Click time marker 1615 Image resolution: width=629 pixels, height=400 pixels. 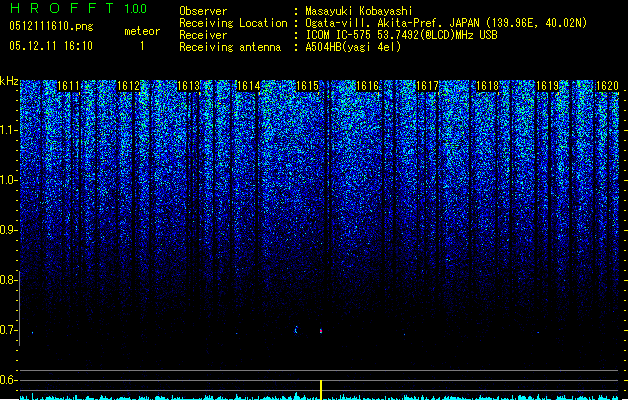pyautogui.click(x=307, y=86)
